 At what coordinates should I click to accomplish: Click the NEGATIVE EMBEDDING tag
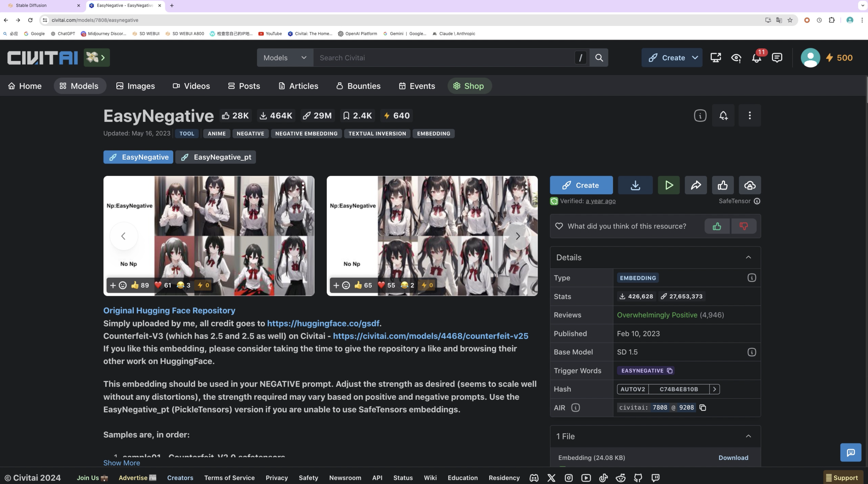click(x=306, y=134)
